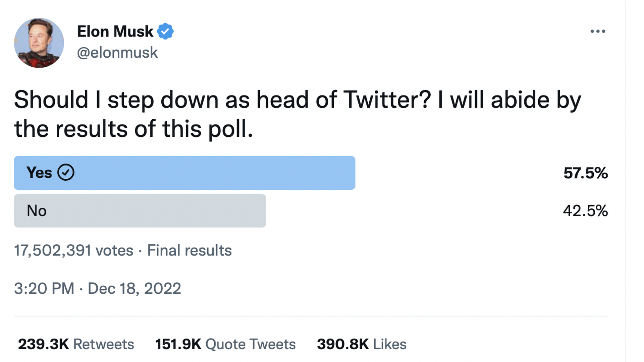Click the checkmark icon beside Yes
644x362 pixels.
(66, 173)
